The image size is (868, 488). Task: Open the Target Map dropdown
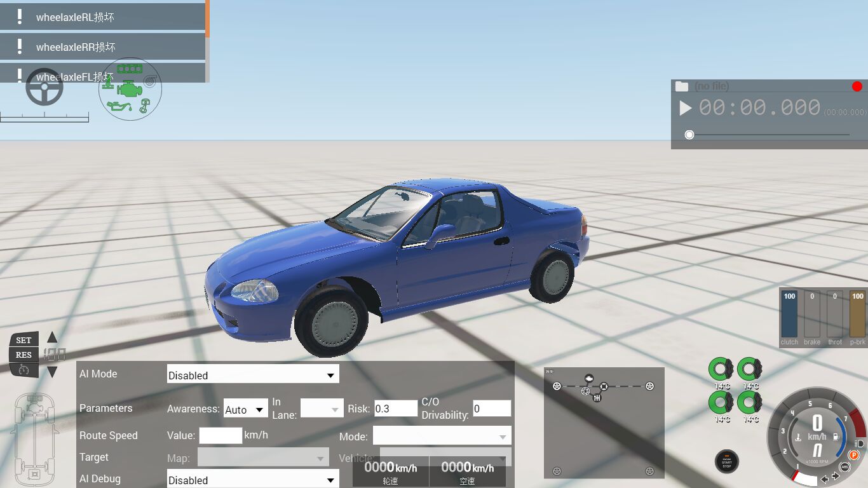(263, 457)
